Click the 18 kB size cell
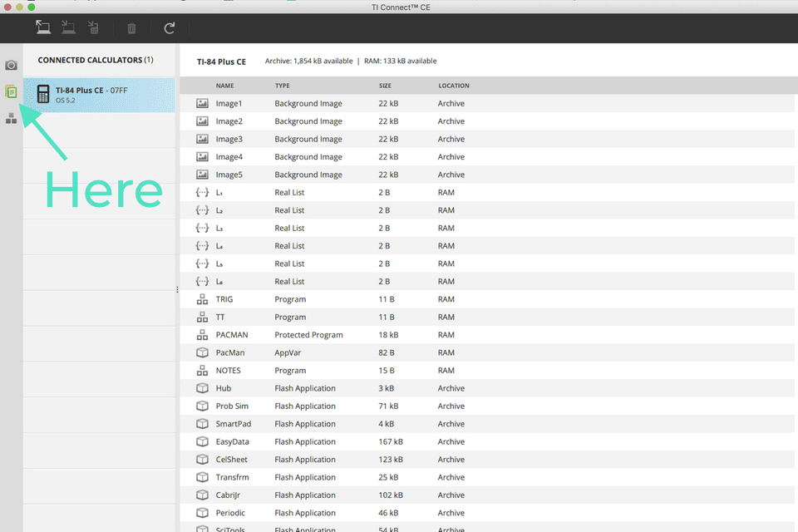The width and height of the screenshot is (798, 532). tap(388, 335)
